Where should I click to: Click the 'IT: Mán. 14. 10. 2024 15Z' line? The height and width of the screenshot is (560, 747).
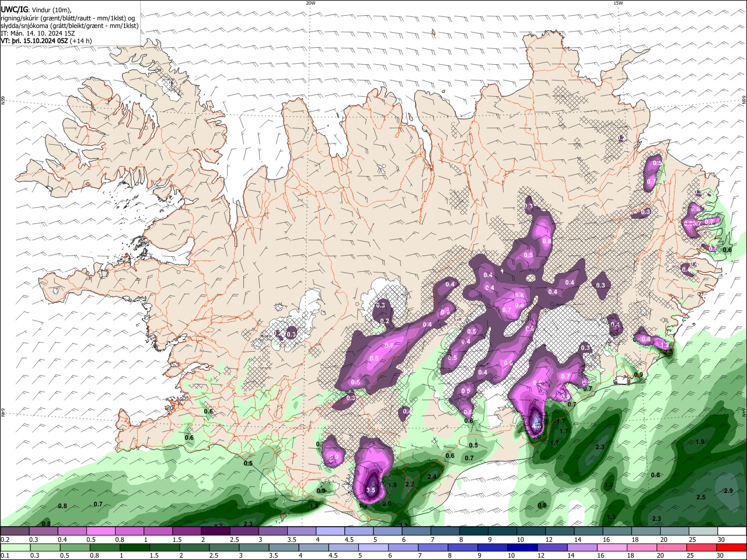(x=39, y=33)
